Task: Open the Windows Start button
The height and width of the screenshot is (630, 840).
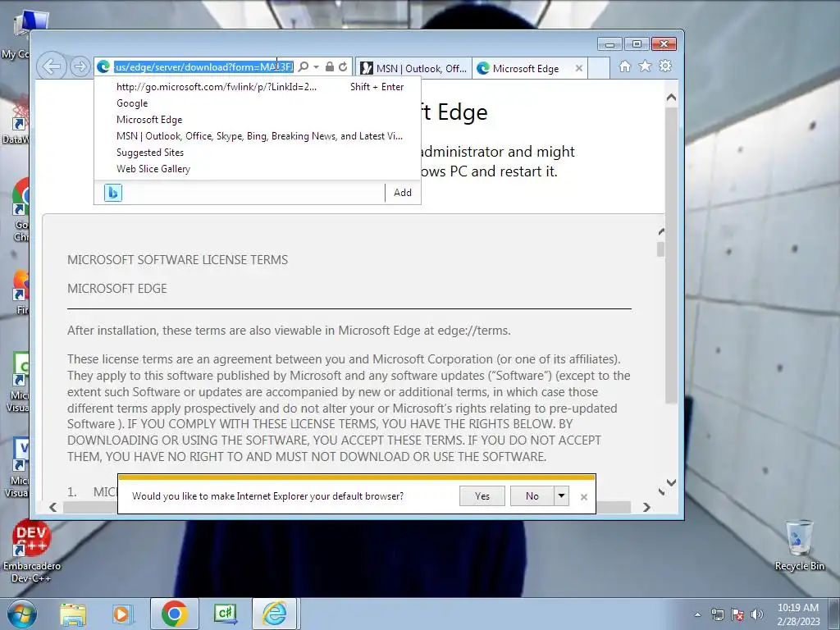Action: click(21, 614)
